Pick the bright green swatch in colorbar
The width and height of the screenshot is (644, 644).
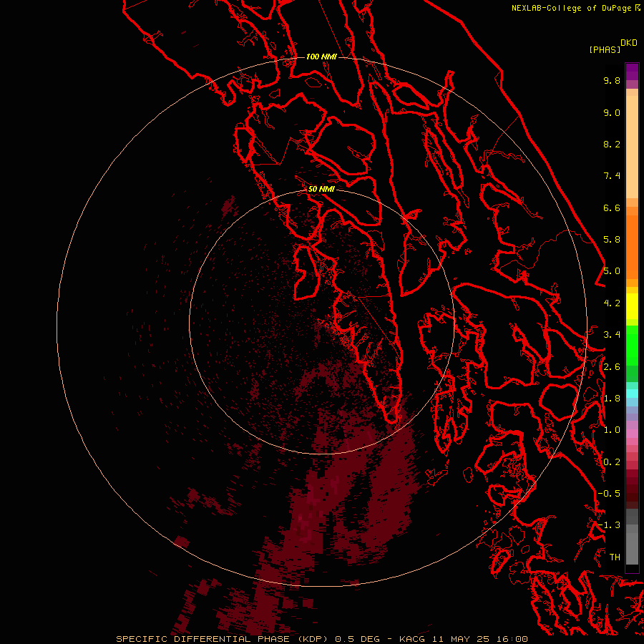(x=632, y=345)
